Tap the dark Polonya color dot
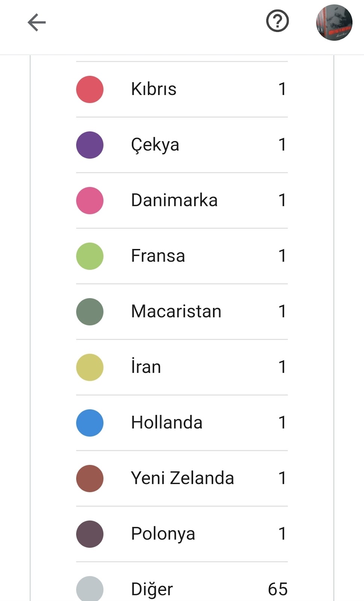 [90, 534]
